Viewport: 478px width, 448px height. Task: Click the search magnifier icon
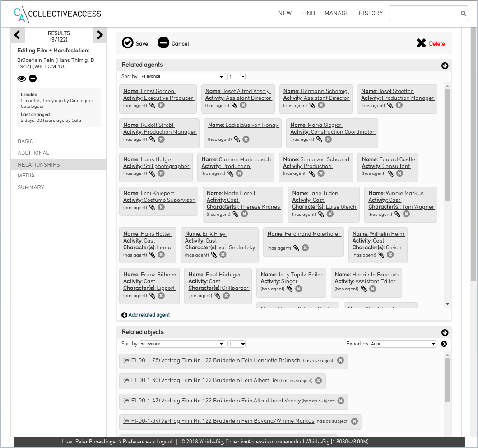(x=463, y=14)
